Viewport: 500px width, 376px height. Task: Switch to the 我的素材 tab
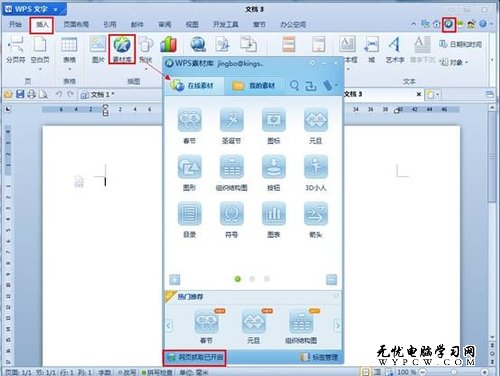point(254,86)
